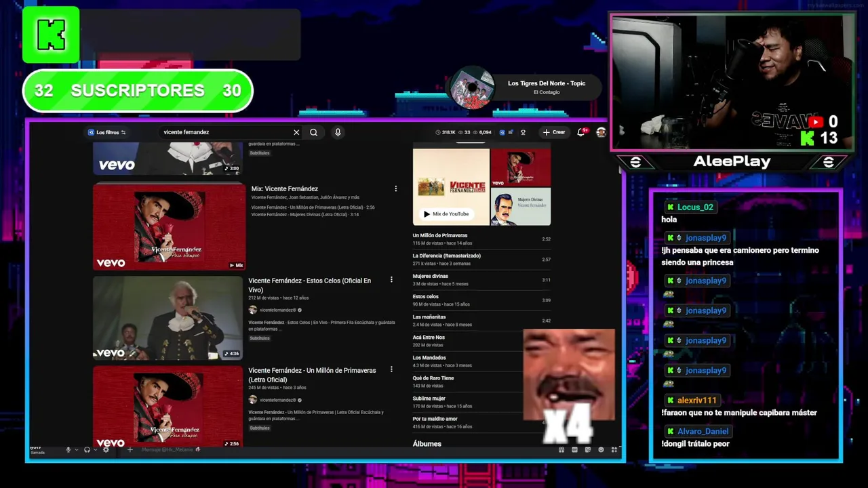Mute the Discord microphone

pos(68,449)
